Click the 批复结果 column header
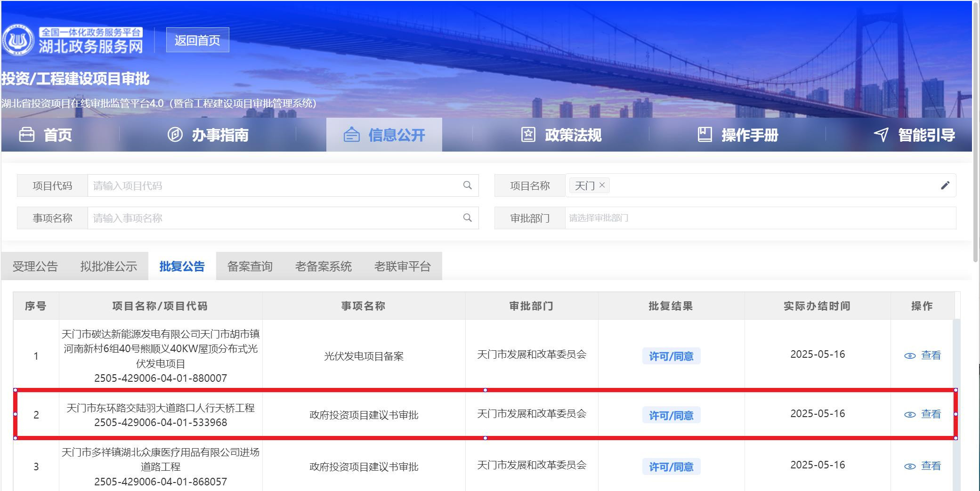980x491 pixels. [x=671, y=306]
